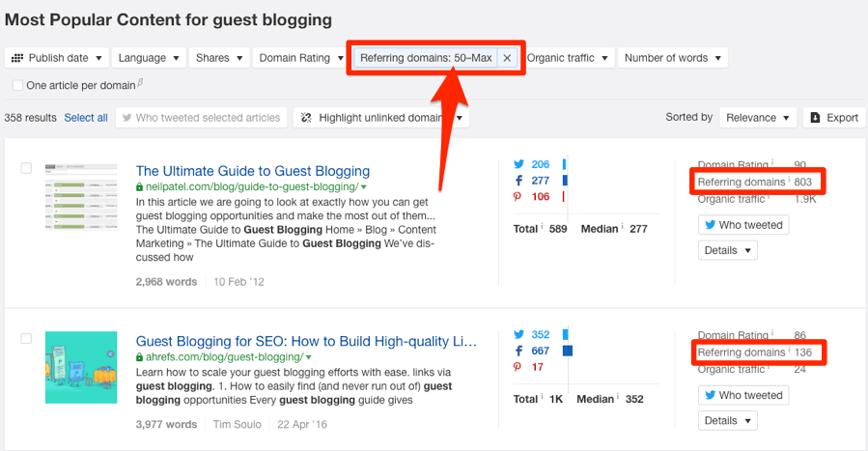Click the Pinterest icon beside 17

(x=518, y=367)
